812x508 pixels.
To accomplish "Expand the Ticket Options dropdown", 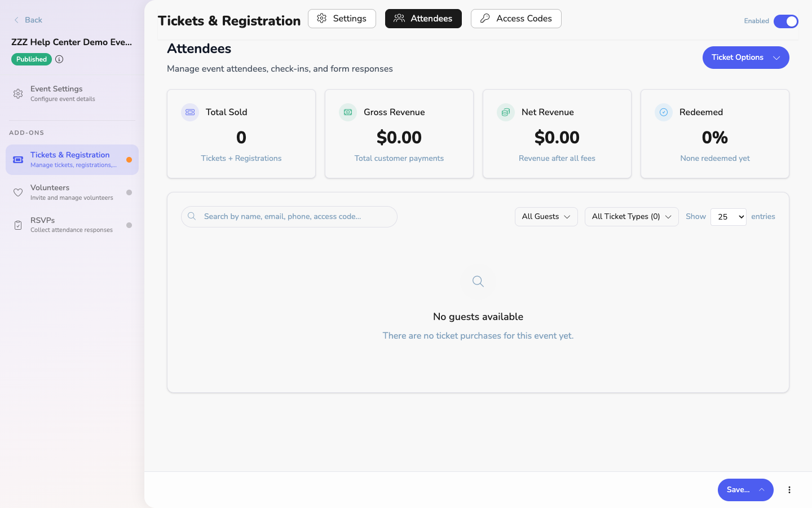I will 745,58.
